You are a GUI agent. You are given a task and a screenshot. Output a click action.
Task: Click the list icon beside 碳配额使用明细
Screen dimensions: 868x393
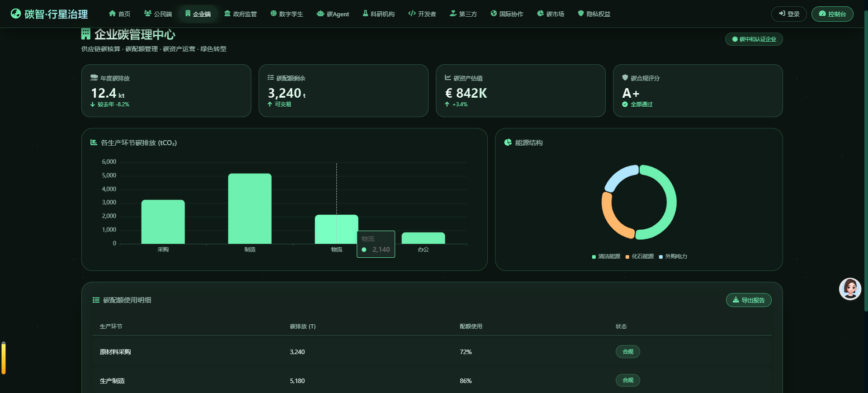[96, 300]
